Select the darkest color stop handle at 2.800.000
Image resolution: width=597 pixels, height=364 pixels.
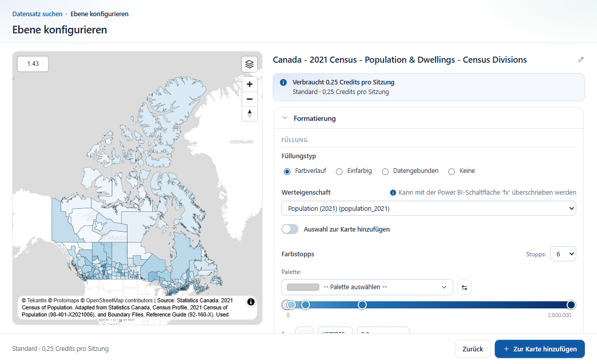click(571, 305)
